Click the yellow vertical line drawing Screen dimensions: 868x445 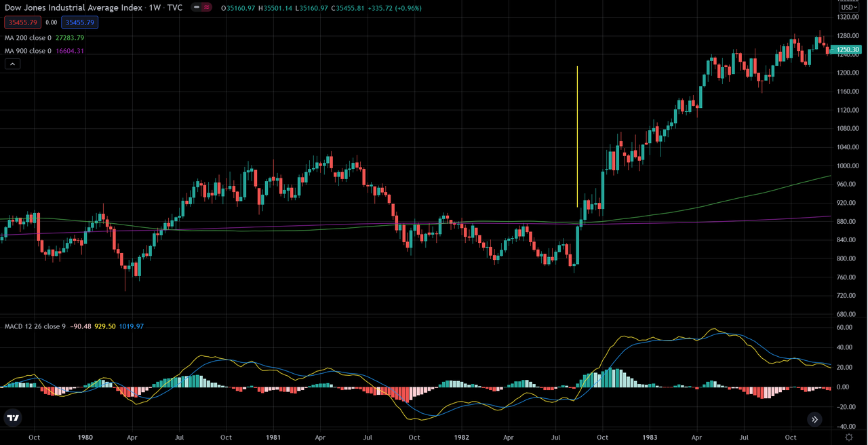[577, 136]
